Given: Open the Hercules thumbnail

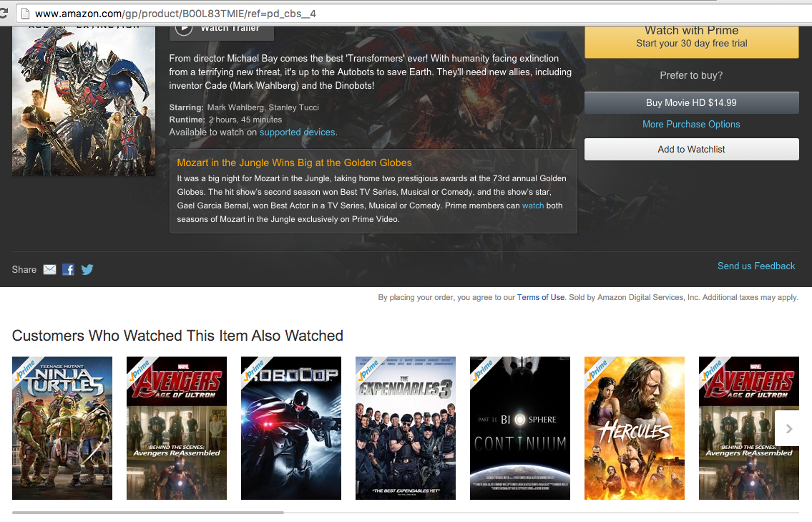Looking at the screenshot, I should point(635,428).
